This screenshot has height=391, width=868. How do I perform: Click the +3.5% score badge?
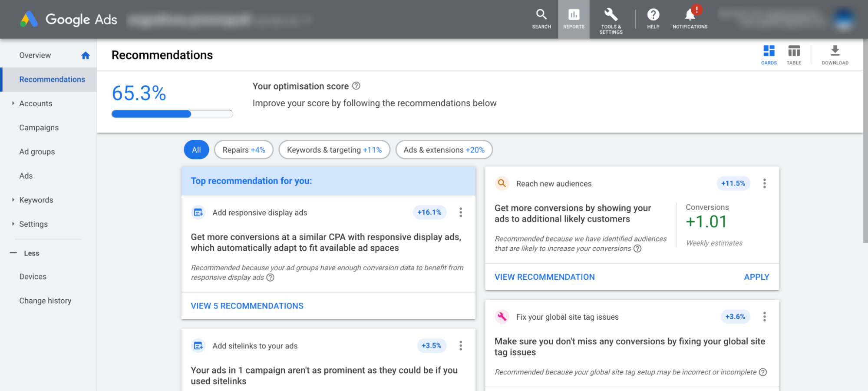tap(431, 345)
